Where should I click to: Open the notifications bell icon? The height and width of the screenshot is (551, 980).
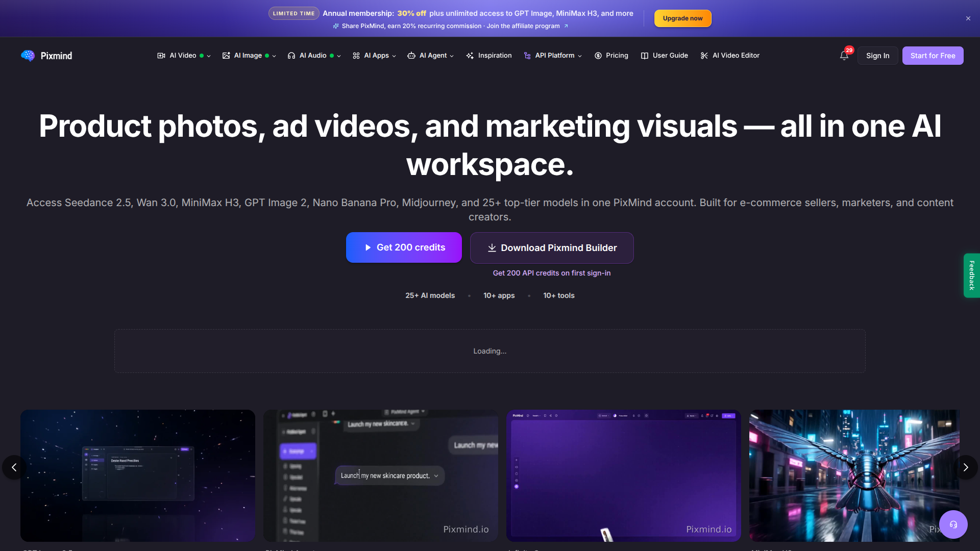click(x=844, y=56)
